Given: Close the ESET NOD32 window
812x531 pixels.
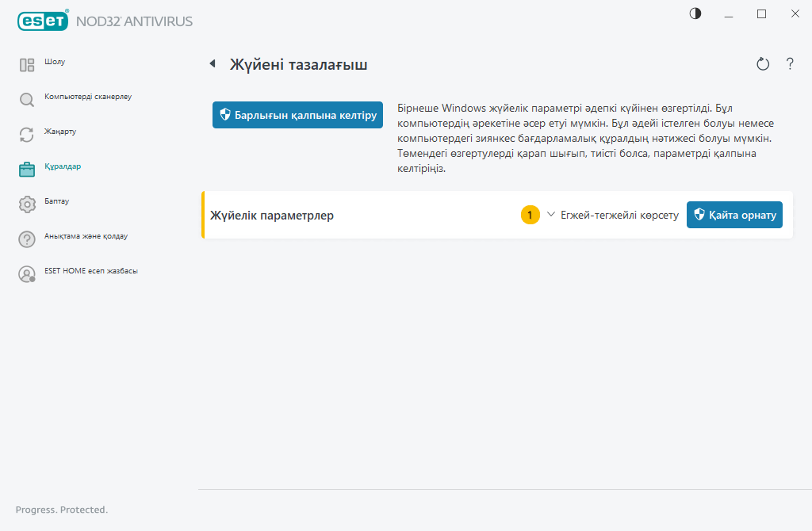Looking at the screenshot, I should point(795,13).
